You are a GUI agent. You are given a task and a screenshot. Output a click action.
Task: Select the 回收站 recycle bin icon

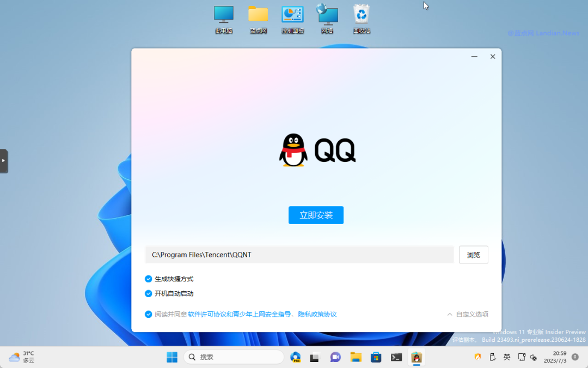361,20
